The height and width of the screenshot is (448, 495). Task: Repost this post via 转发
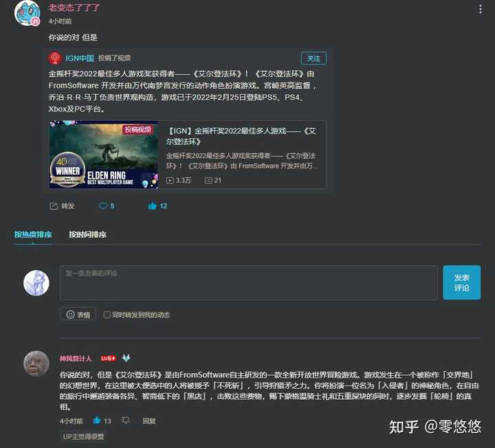[62, 206]
